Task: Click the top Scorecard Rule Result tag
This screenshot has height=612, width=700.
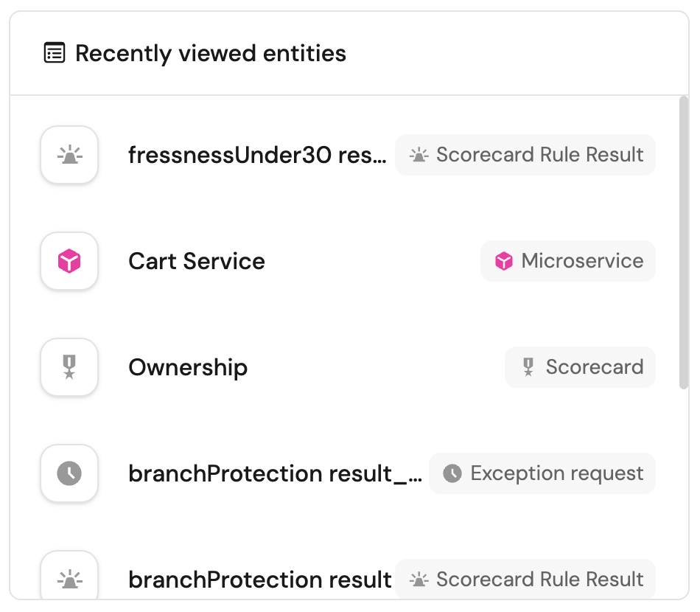Action: pos(525,155)
